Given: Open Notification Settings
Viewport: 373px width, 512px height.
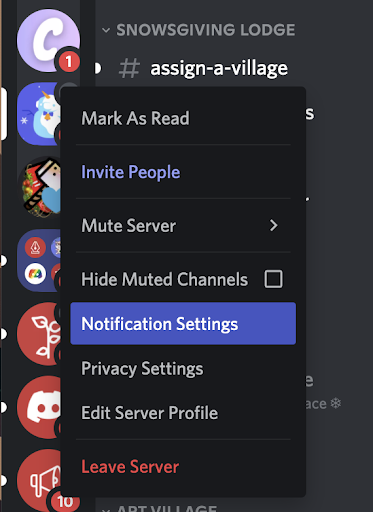Looking at the screenshot, I should [183, 323].
